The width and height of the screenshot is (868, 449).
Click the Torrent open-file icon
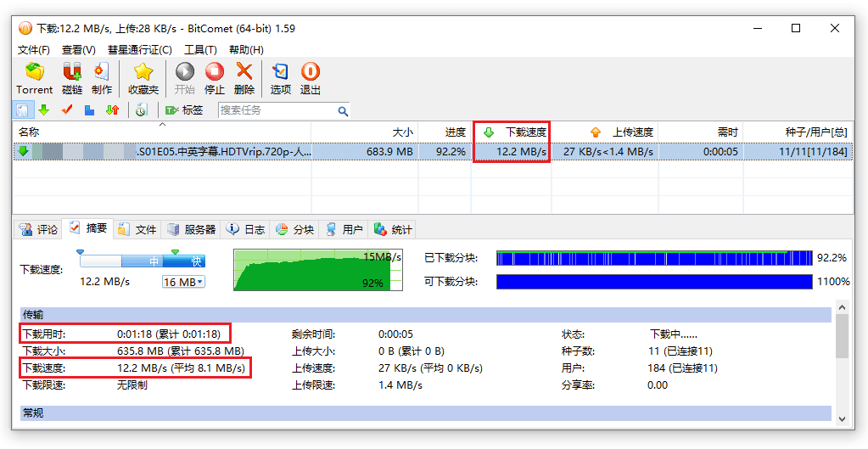tap(35, 73)
